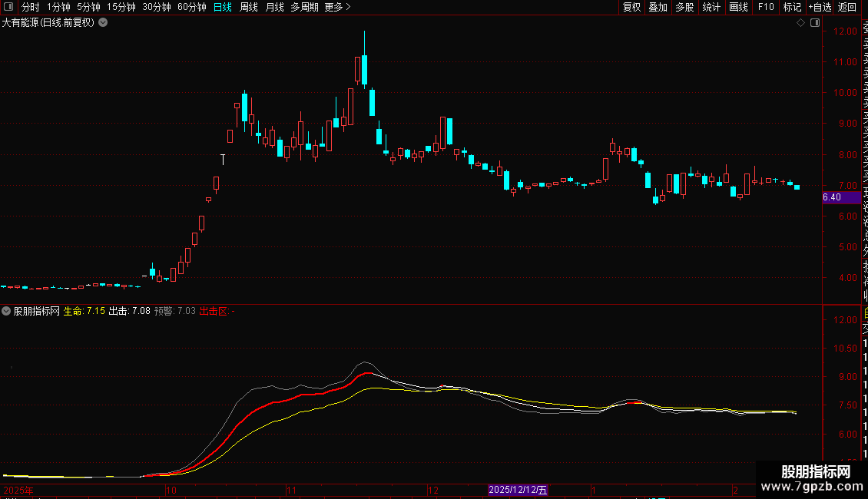Select the 15分钟 period tab

coord(121,7)
